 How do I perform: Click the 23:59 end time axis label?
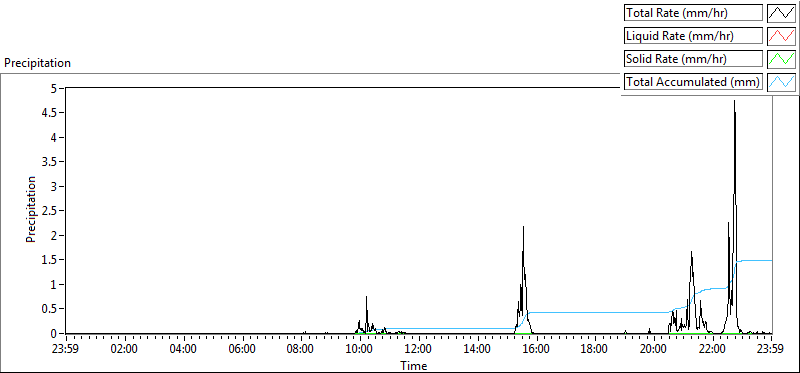coord(771,350)
